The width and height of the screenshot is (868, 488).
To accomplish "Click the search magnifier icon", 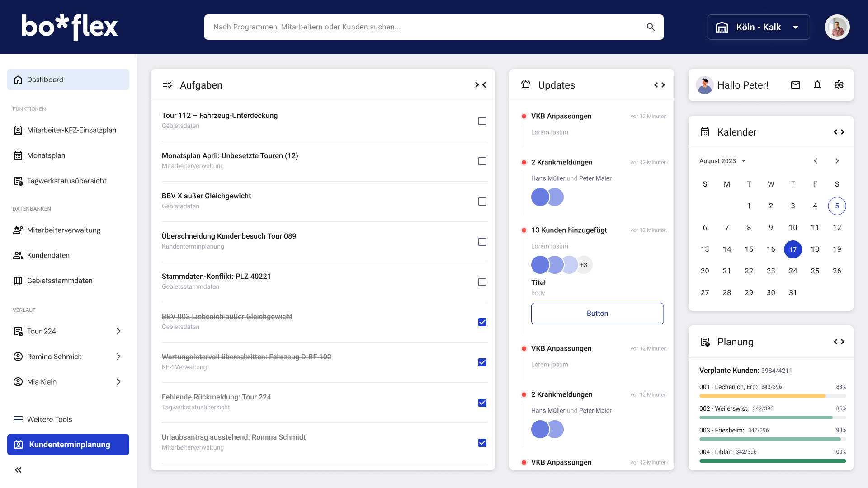I will (651, 27).
